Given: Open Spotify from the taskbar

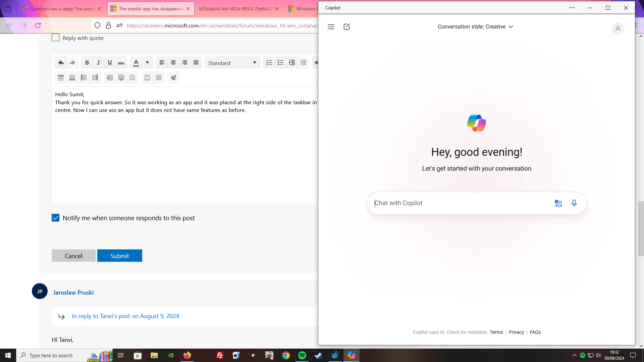Looking at the screenshot, I should pyautogui.click(x=302, y=355).
